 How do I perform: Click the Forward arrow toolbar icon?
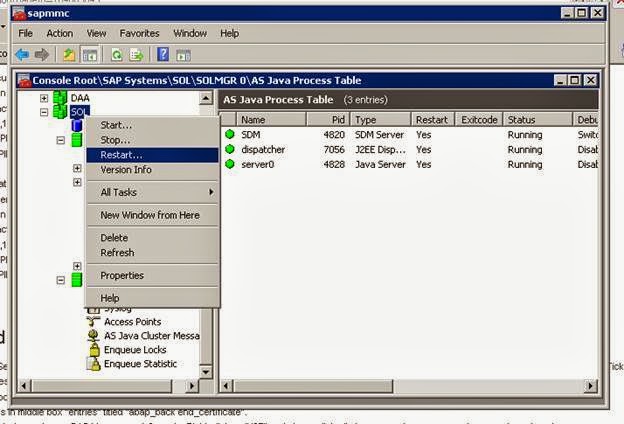tap(42, 55)
